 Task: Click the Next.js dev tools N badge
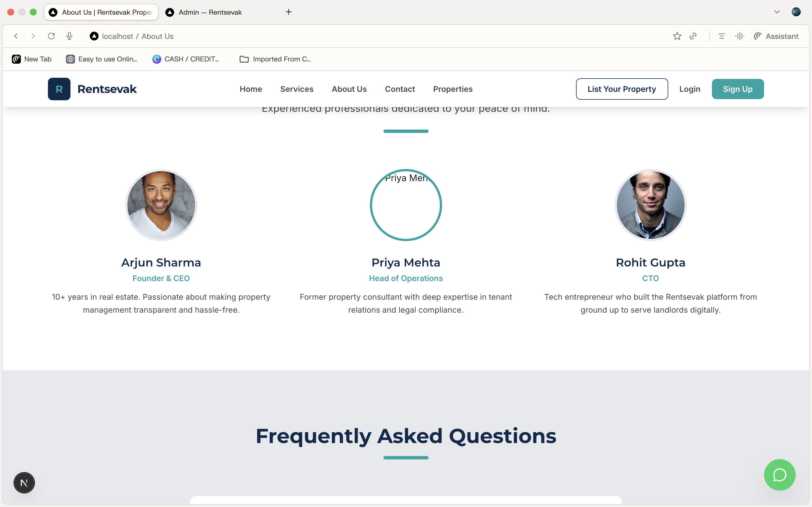click(x=24, y=482)
